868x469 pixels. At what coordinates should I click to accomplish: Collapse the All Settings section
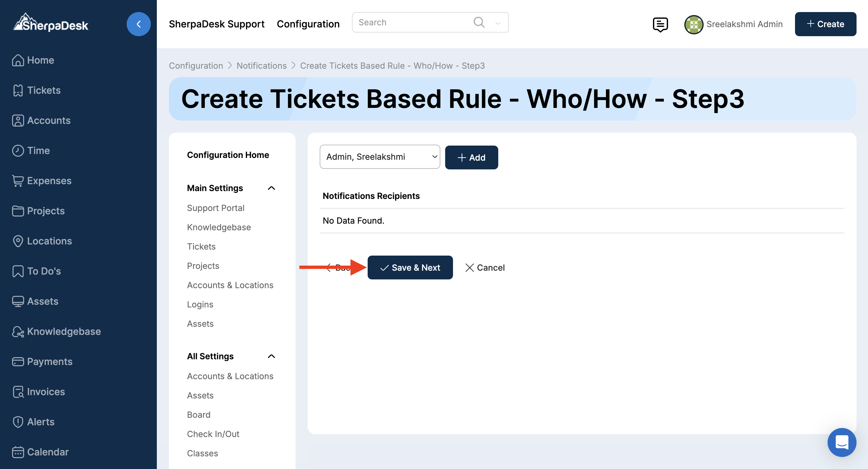pyautogui.click(x=271, y=356)
